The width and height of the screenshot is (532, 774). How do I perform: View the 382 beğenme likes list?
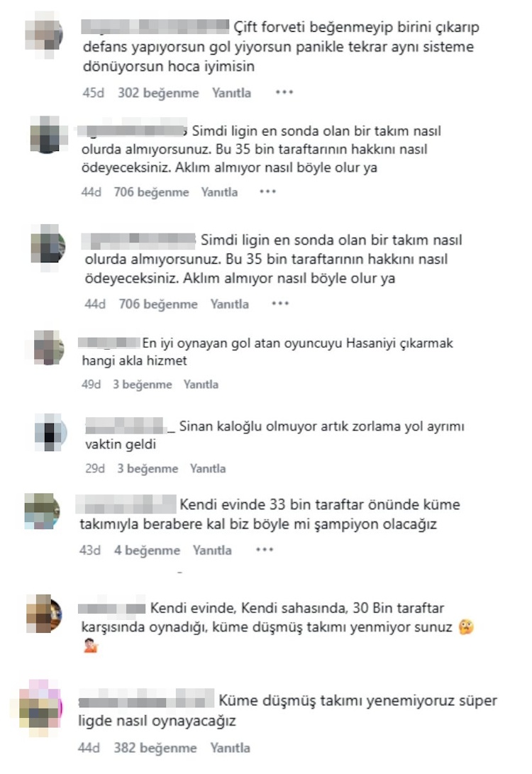point(155,748)
